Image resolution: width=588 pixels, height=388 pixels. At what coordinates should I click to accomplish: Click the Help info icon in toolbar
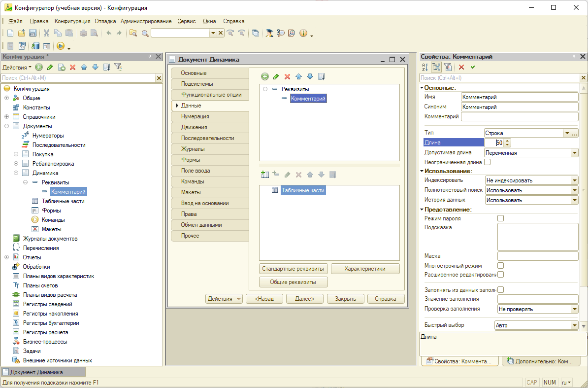click(303, 33)
